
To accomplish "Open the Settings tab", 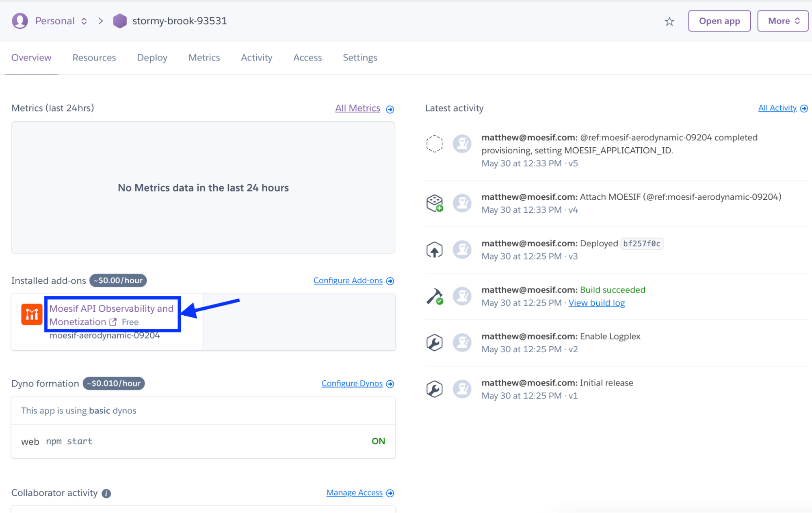I will tap(360, 58).
